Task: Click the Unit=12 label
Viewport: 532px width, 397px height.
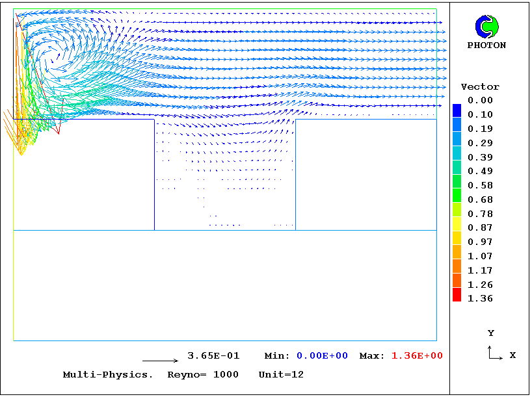Action: pos(281,375)
